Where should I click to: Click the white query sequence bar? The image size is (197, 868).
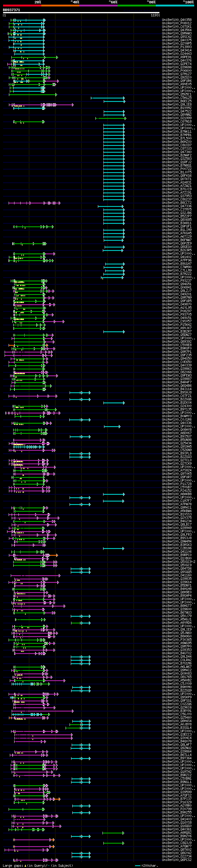[x=81, y=12]
